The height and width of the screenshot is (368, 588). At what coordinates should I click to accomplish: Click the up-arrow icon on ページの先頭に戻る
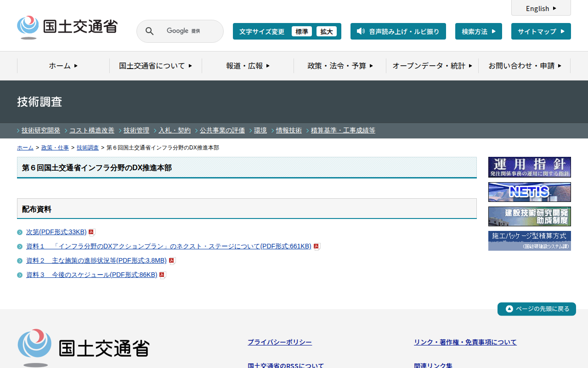509,309
